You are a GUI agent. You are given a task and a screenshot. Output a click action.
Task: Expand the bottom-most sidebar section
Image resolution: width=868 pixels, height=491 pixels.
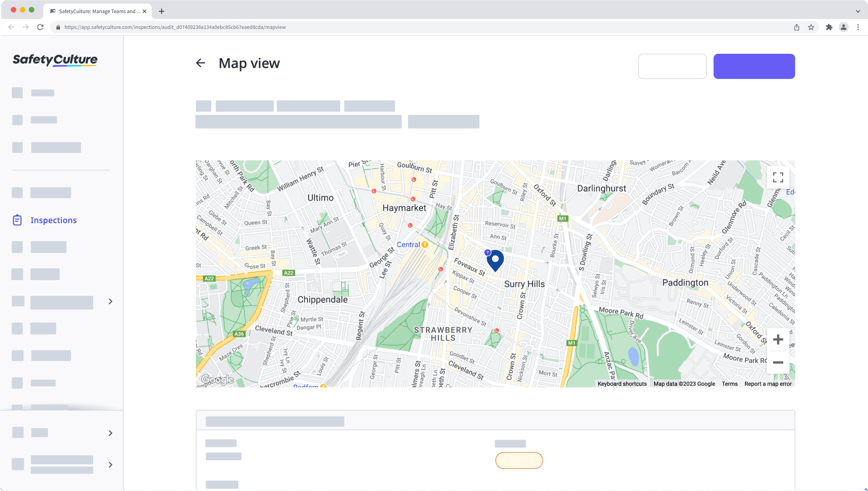tap(110, 465)
